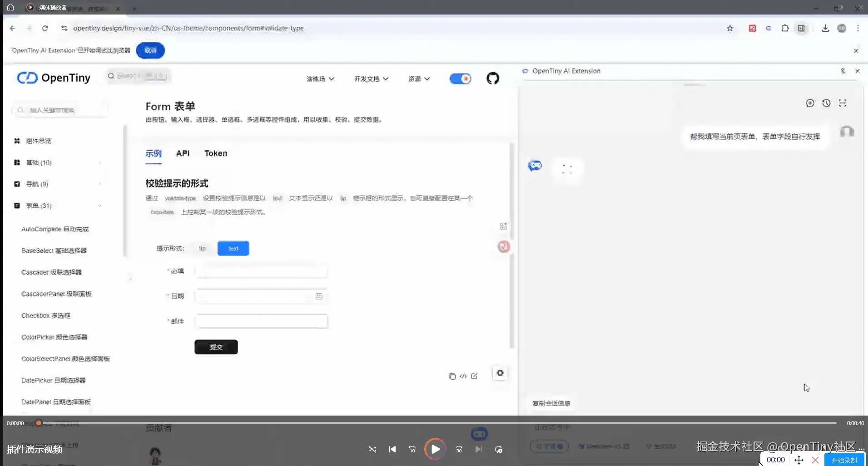Image resolution: width=868 pixels, height=466 pixels.
Task: Collapse the 表单 (31) sidebar group
Action: pyautogui.click(x=99, y=206)
